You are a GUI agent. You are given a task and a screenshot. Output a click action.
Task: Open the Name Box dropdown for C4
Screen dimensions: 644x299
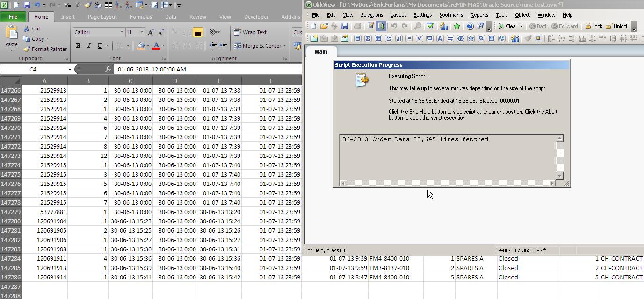[70, 69]
